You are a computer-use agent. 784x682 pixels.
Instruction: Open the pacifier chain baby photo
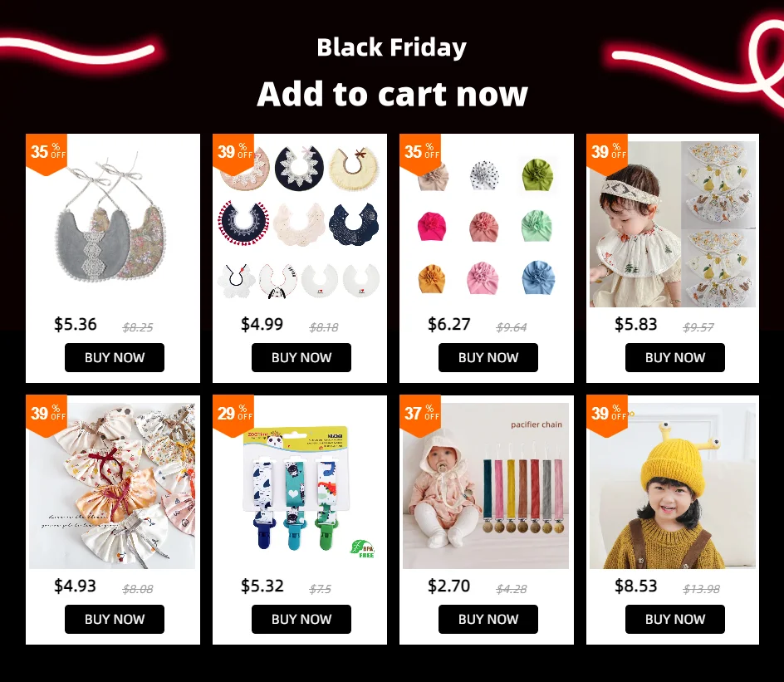[486, 486]
